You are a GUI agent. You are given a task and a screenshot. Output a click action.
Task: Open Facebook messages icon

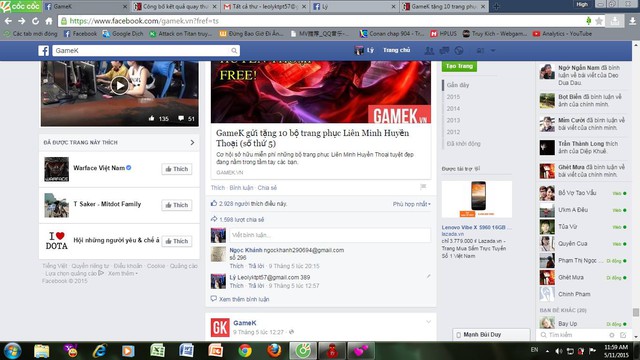tap(444, 51)
